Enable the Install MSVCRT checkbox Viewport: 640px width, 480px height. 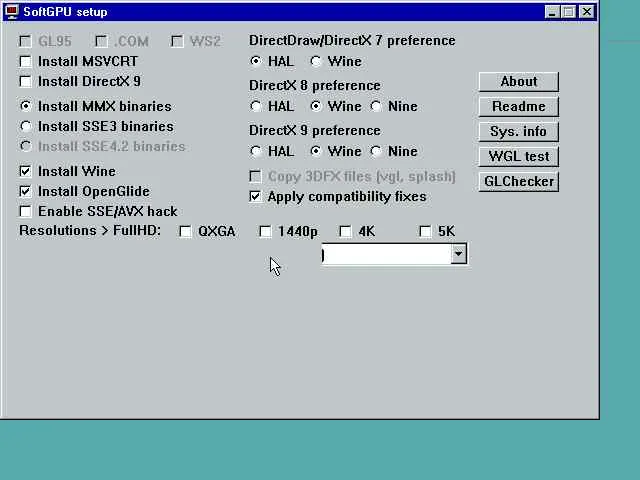25,61
